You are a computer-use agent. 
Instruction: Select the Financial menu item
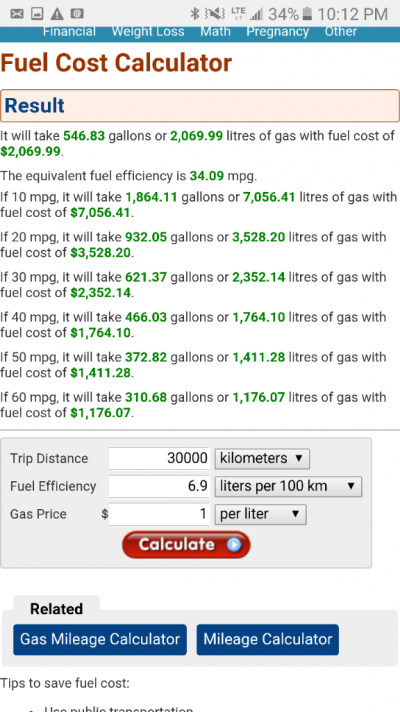[x=69, y=32]
